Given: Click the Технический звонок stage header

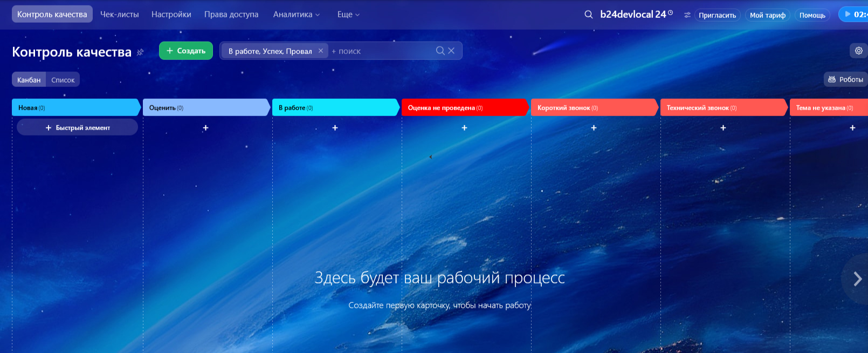Looking at the screenshot, I should coord(724,107).
